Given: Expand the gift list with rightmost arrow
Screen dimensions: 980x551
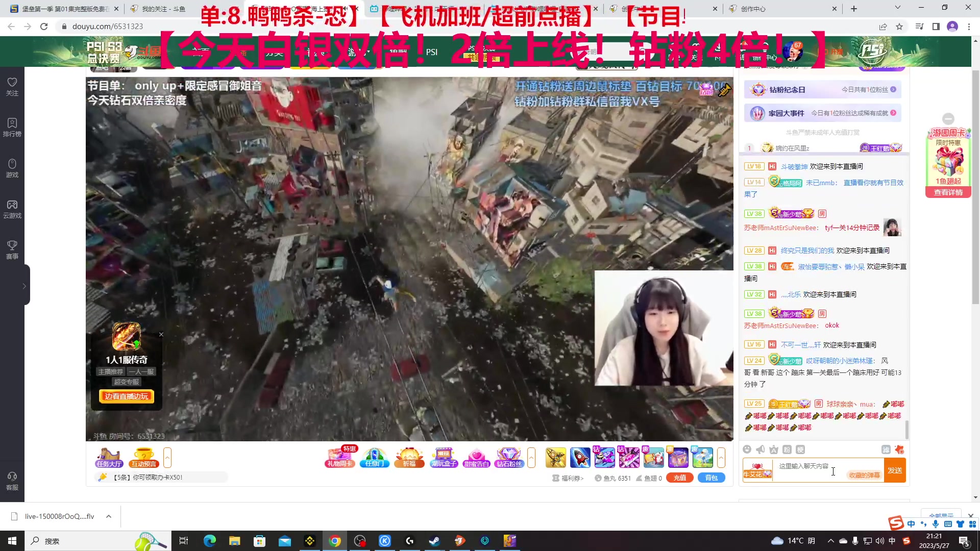Looking at the screenshot, I should [721, 458].
